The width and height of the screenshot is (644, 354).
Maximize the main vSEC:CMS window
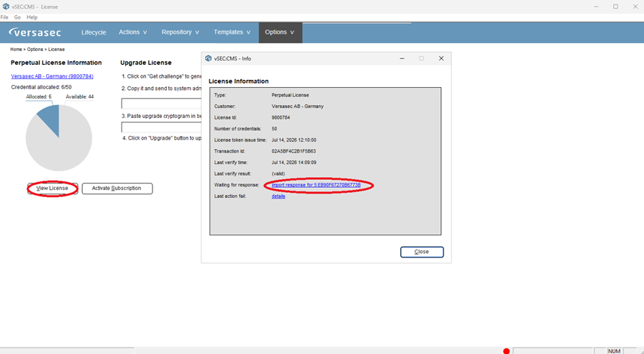616,6
